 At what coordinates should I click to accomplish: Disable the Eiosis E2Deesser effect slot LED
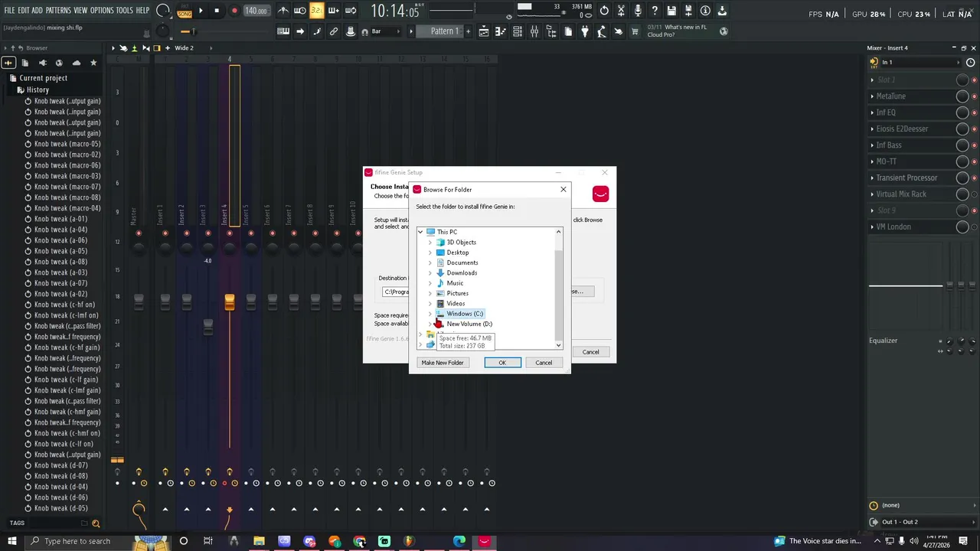coord(974,129)
